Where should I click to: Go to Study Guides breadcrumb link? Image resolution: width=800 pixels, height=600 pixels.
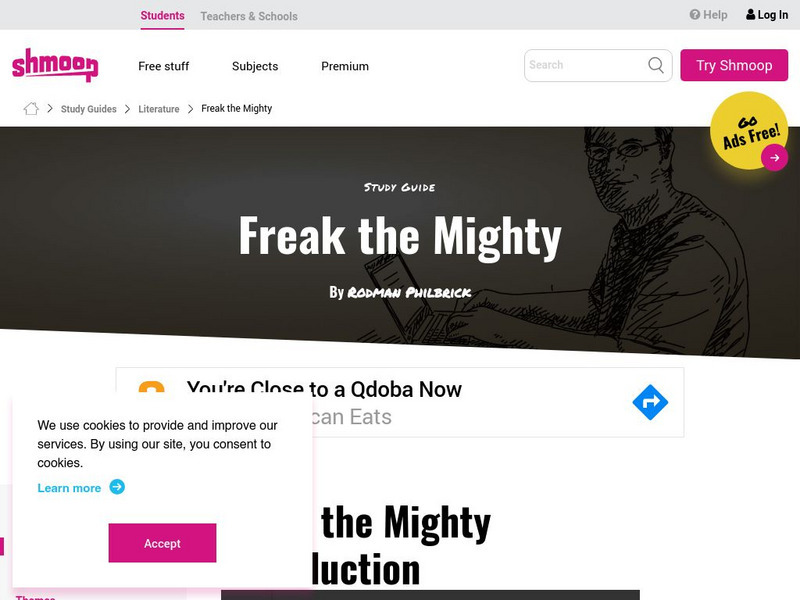coord(88,109)
